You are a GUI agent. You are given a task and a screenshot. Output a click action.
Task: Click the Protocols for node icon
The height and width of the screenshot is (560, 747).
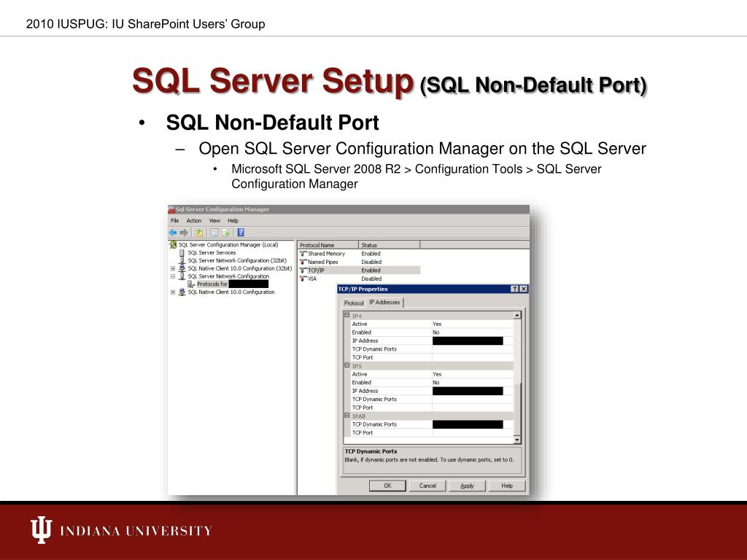pyautogui.click(x=191, y=284)
